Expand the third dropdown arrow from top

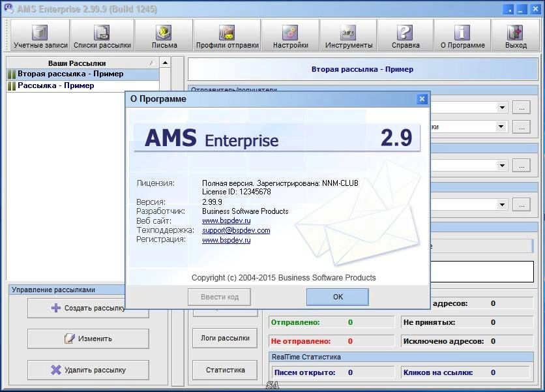[x=502, y=166]
